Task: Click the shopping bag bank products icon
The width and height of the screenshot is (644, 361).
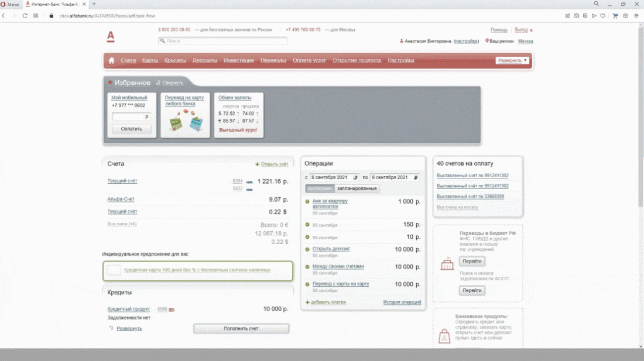Action: 444,336
